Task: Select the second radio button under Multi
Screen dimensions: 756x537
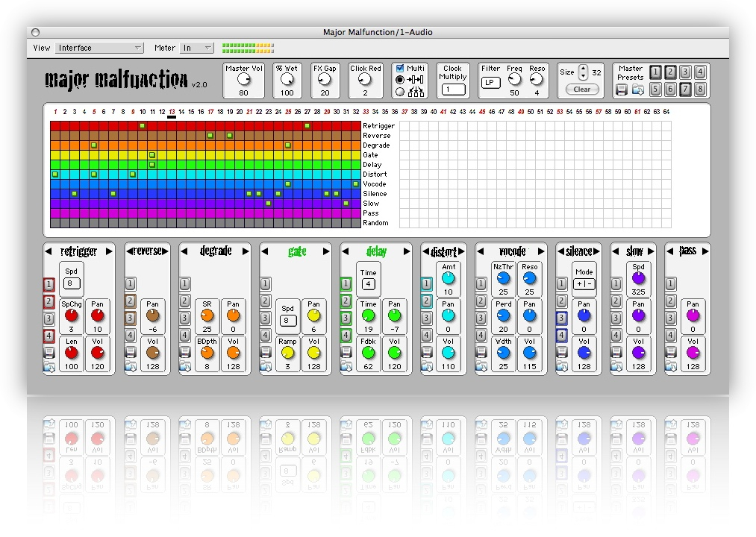Action: (x=400, y=92)
